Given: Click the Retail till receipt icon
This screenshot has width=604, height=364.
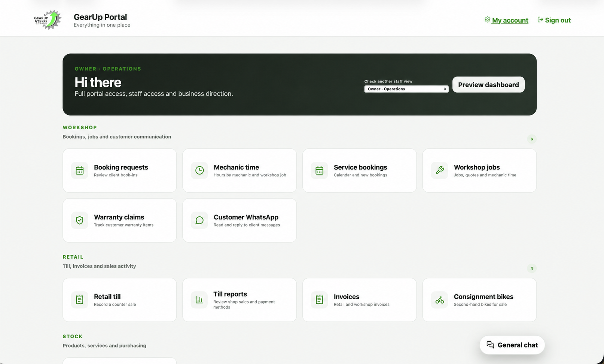Looking at the screenshot, I should (x=80, y=300).
